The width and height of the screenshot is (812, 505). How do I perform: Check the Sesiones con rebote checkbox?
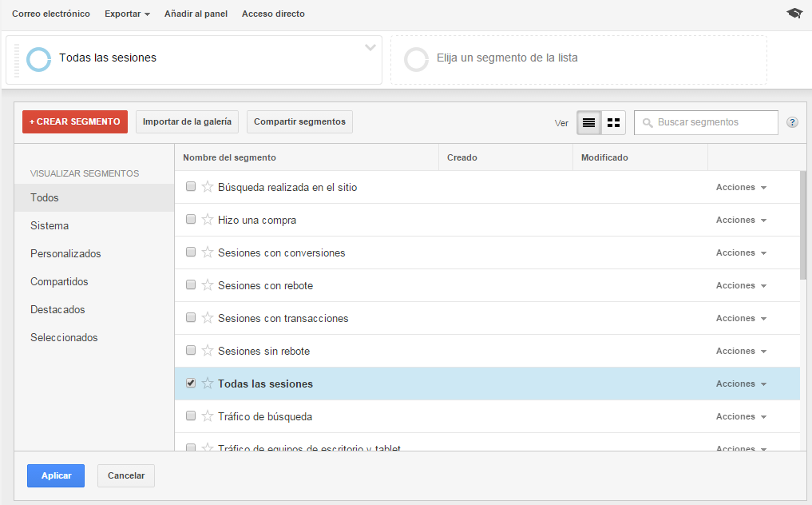[x=190, y=284]
